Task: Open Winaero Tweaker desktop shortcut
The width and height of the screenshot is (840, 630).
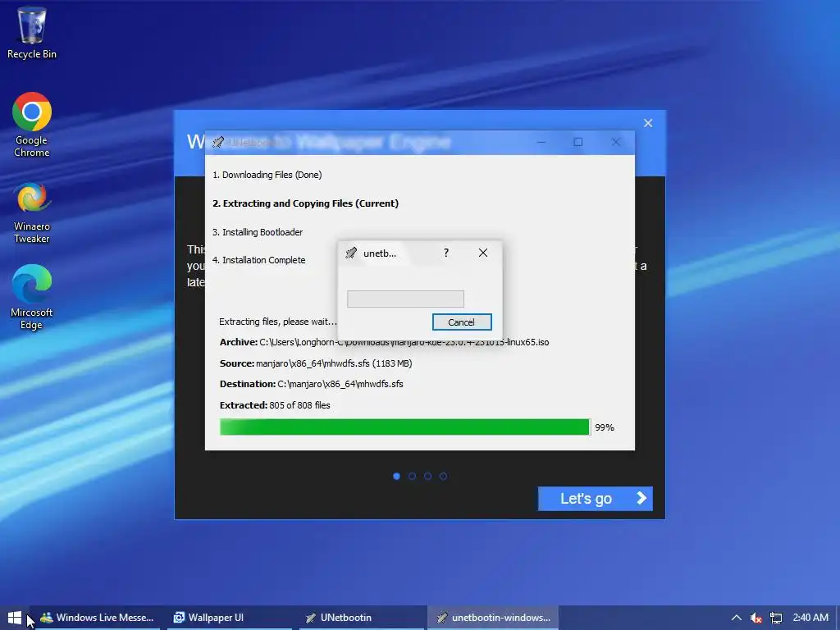Action: (x=32, y=212)
